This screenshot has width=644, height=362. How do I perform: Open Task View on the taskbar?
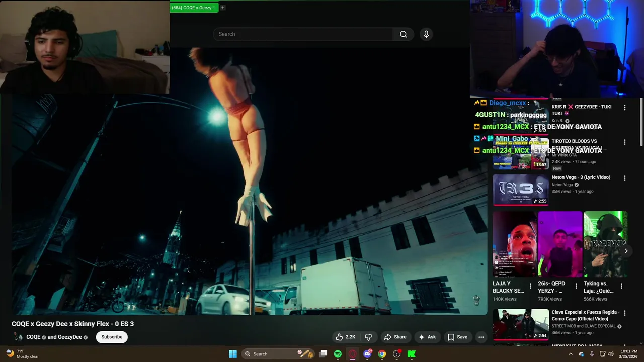click(324, 354)
